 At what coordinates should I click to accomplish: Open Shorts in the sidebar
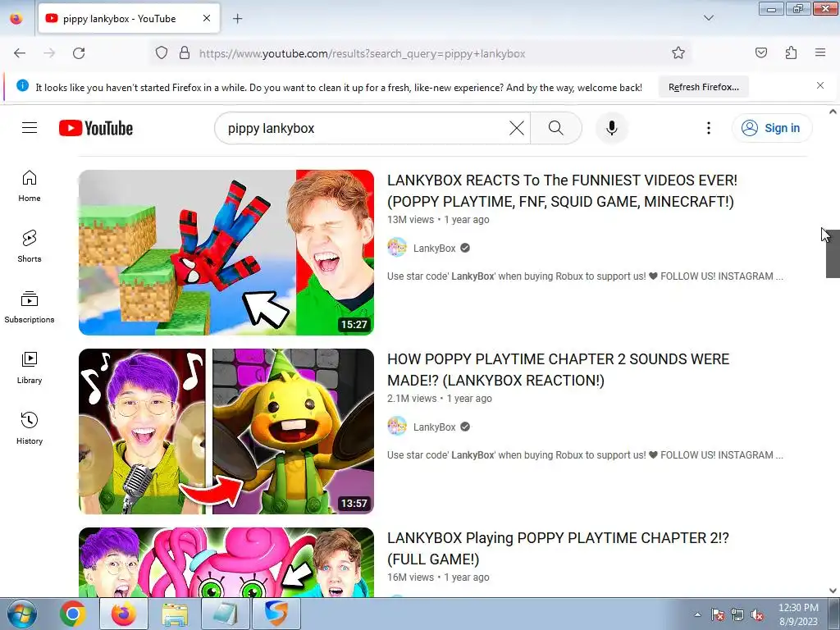(x=30, y=246)
